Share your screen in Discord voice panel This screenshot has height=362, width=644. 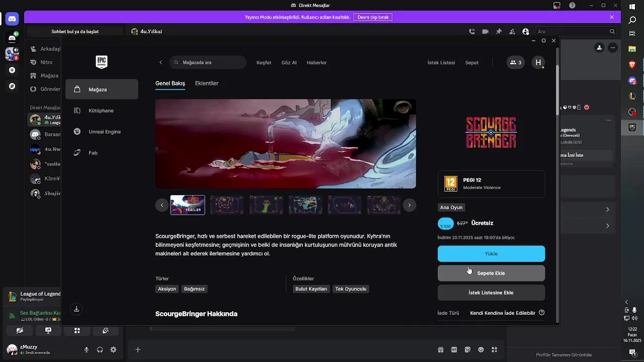click(48, 330)
